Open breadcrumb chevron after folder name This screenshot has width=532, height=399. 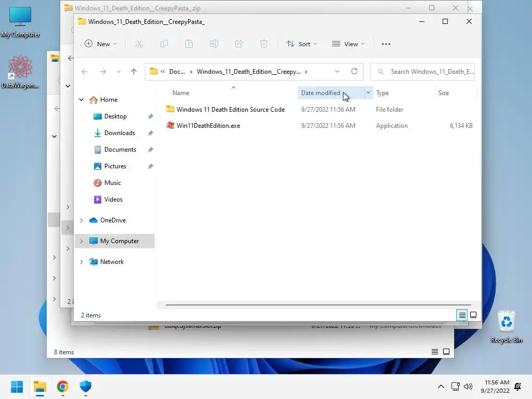pos(306,72)
